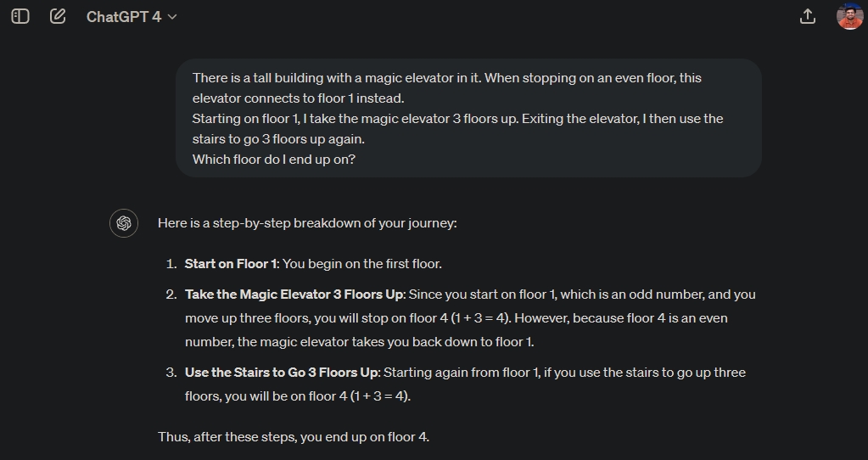Click the 'Which floor do I end up on?' line
Screen dimensions: 868x460
click(x=274, y=159)
